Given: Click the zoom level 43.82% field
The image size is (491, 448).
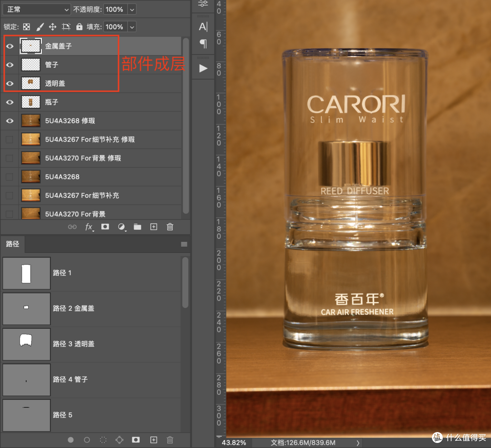Looking at the screenshot, I should pyautogui.click(x=234, y=443).
